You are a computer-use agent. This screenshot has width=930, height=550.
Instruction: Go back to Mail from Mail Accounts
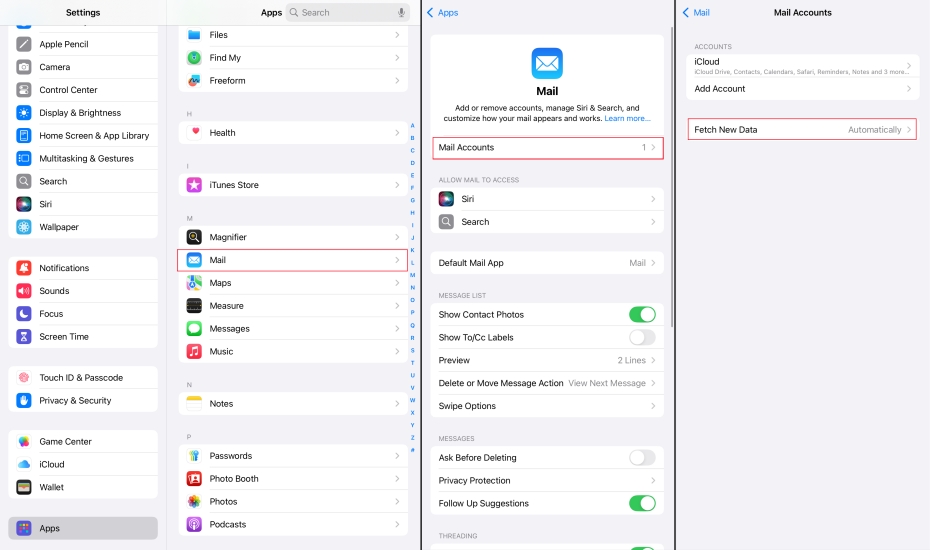click(x=696, y=12)
